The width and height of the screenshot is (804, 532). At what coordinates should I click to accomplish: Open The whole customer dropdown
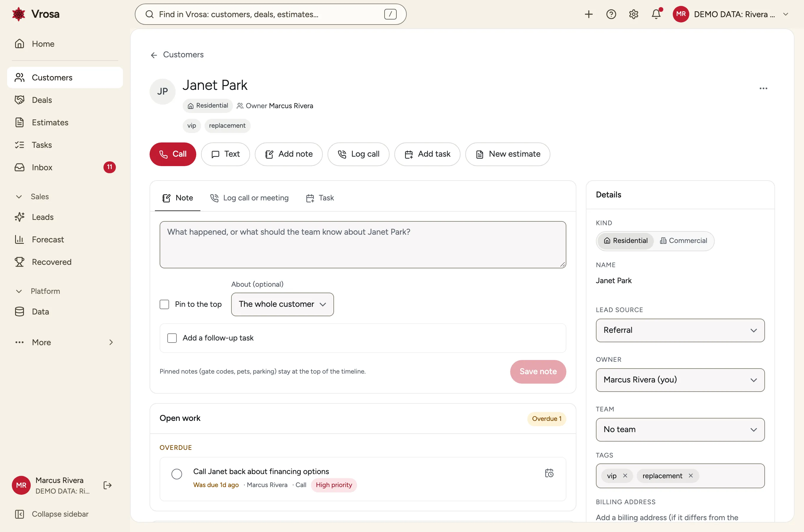[282, 304]
